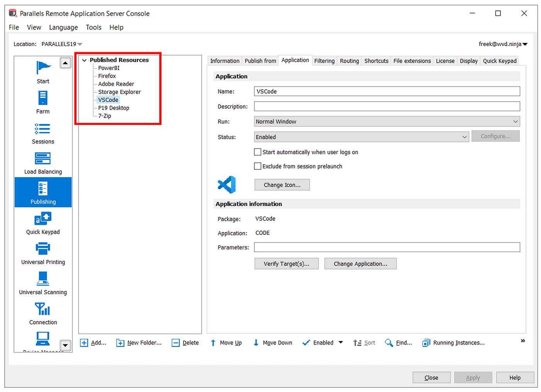Open the Sessions section icon
The height and width of the screenshot is (392, 541).
[43, 129]
